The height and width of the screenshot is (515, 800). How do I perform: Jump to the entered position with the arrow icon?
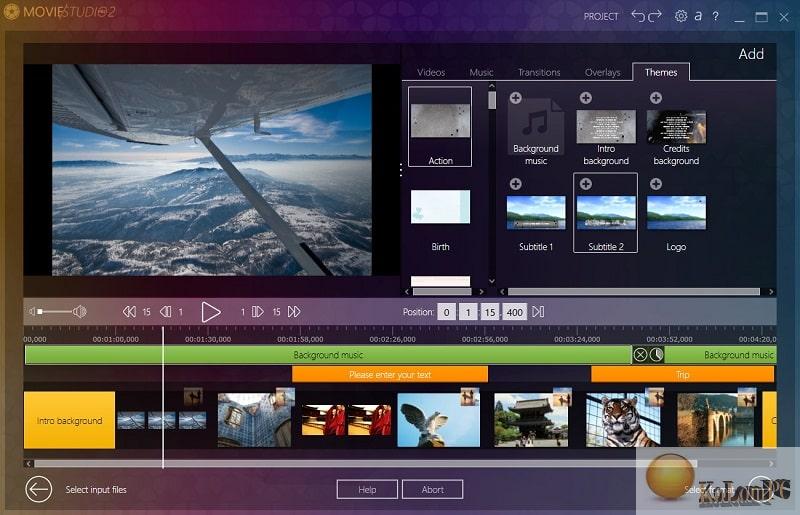pos(538,311)
